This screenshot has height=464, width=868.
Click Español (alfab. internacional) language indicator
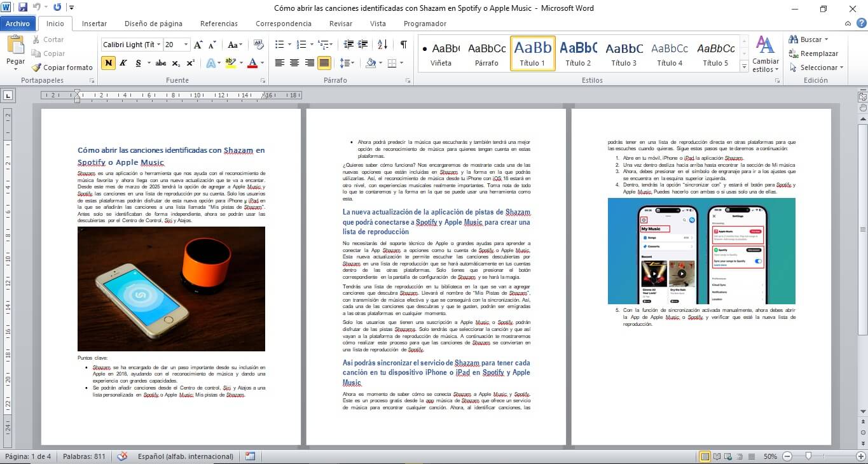coord(185,456)
